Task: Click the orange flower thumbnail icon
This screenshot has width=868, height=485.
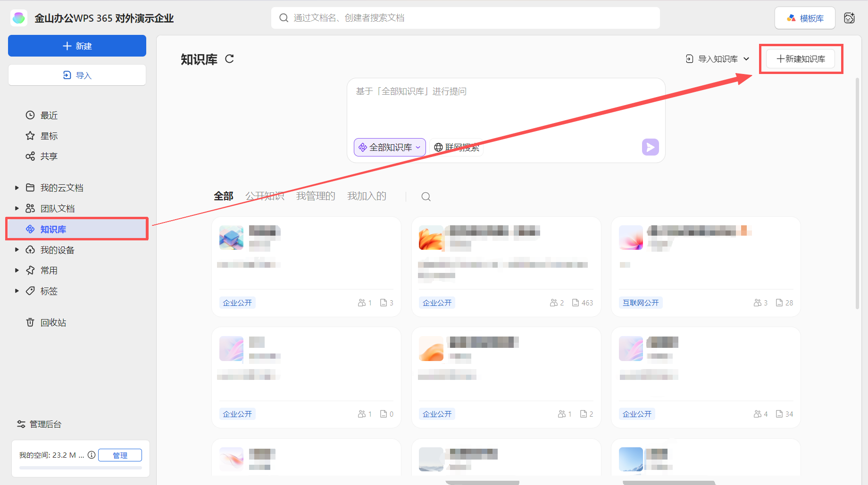Action: coord(431,238)
